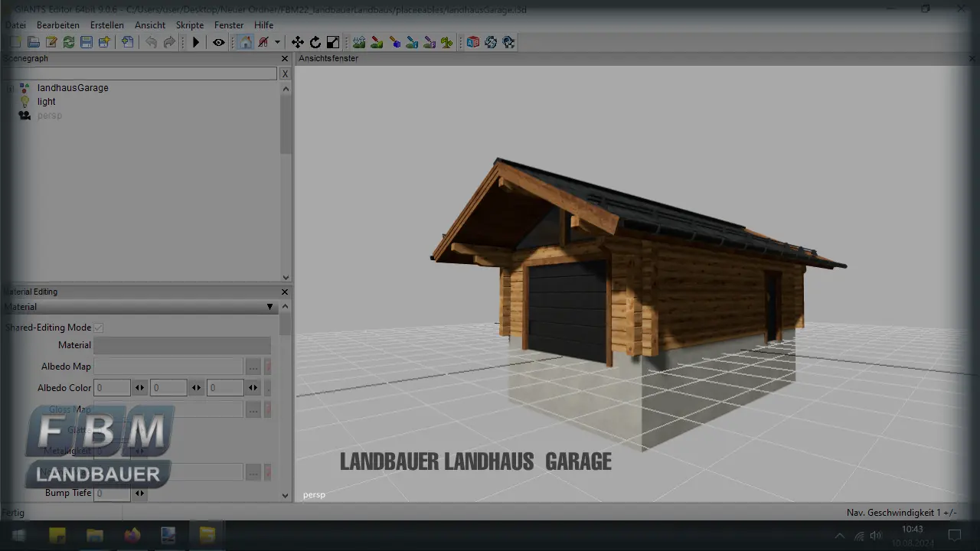The width and height of the screenshot is (980, 551).
Task: Click the Import document icon
Action: [x=127, y=42]
